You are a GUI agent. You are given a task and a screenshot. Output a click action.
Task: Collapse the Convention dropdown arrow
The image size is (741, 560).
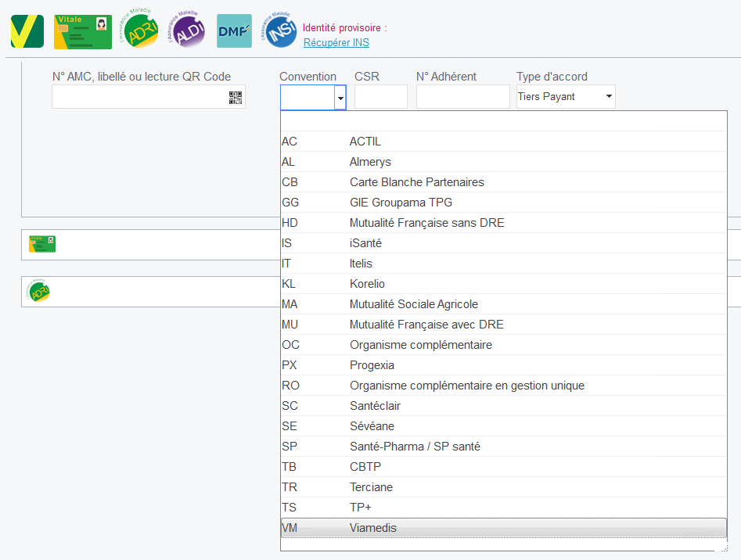pos(340,98)
